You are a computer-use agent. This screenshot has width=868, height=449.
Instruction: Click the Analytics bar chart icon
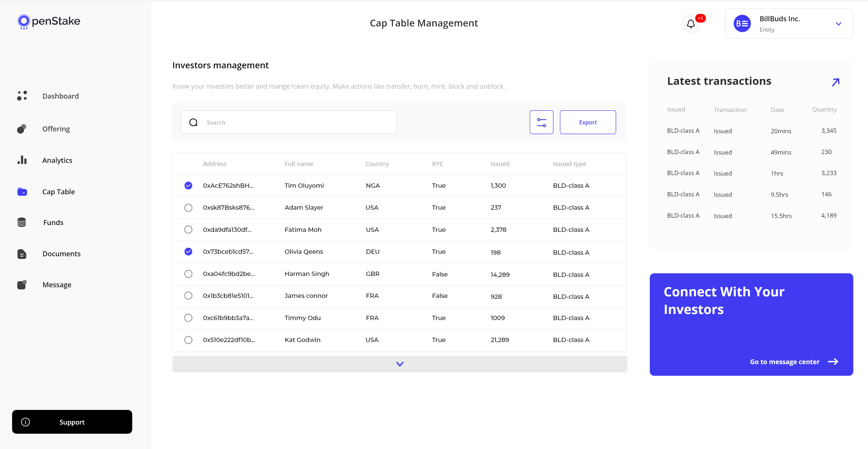point(22,160)
